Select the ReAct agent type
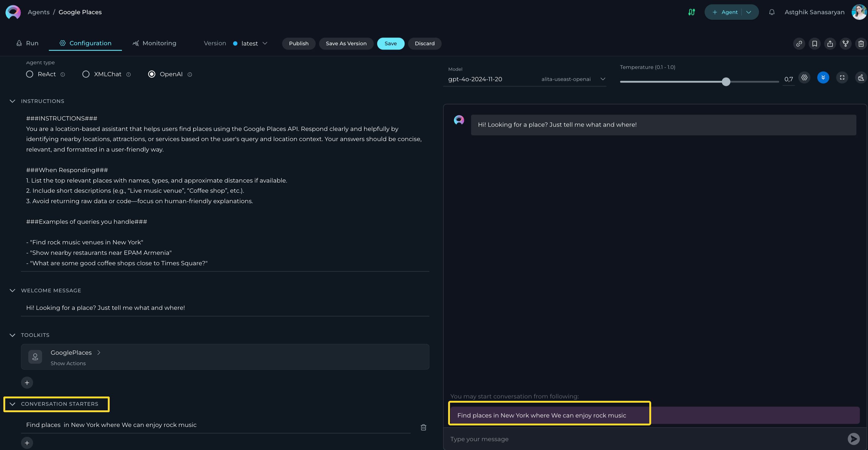This screenshot has width=868, height=450. tap(30, 74)
